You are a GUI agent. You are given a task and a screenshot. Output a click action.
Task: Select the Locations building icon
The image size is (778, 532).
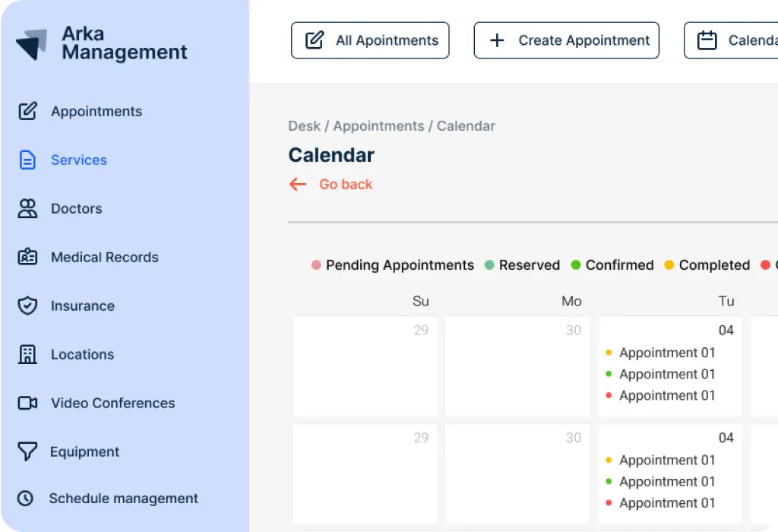click(27, 354)
